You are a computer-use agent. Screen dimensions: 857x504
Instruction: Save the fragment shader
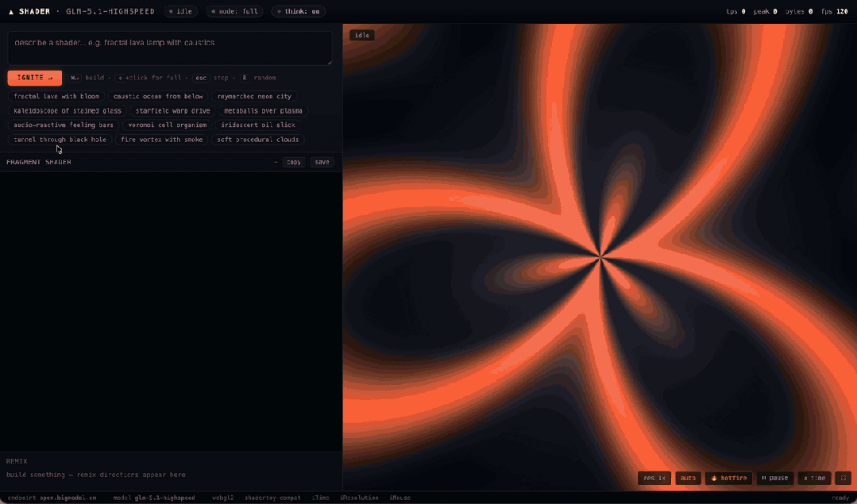click(322, 162)
